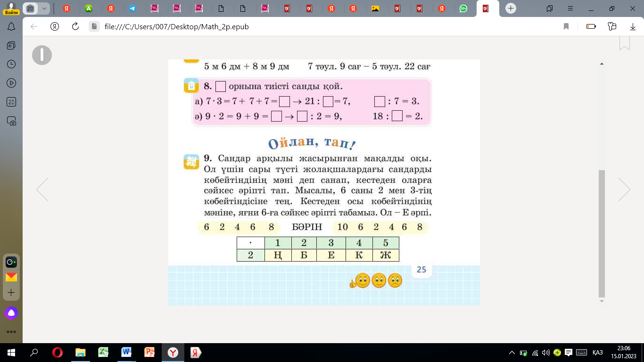
Task: Open the browser extensions icon
Action: [x=612, y=27]
